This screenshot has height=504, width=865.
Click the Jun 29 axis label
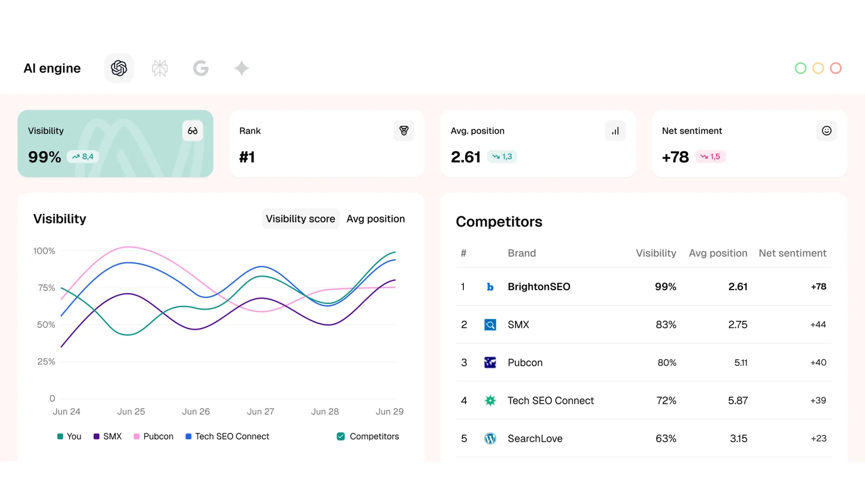[x=390, y=412]
